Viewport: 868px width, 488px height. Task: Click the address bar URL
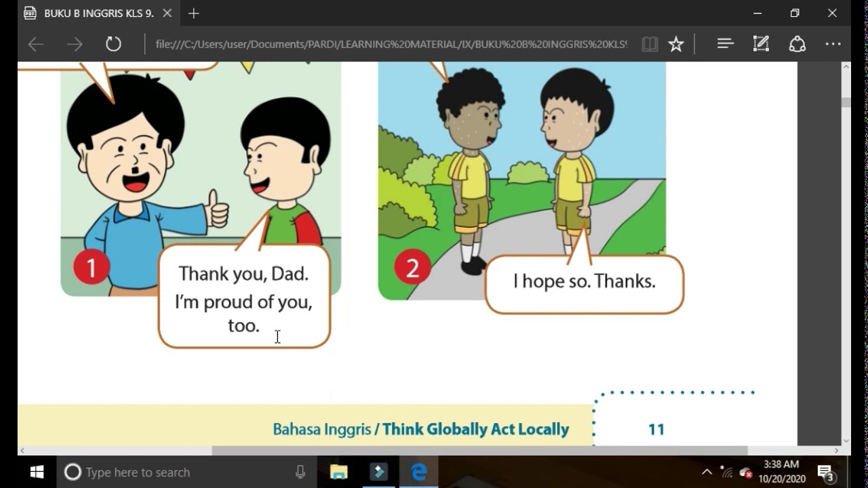[x=391, y=45]
